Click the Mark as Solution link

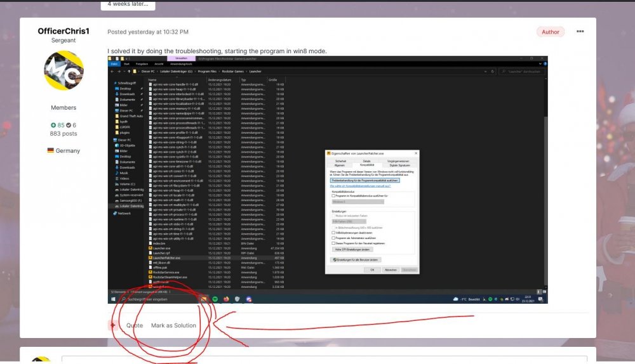[173, 325]
